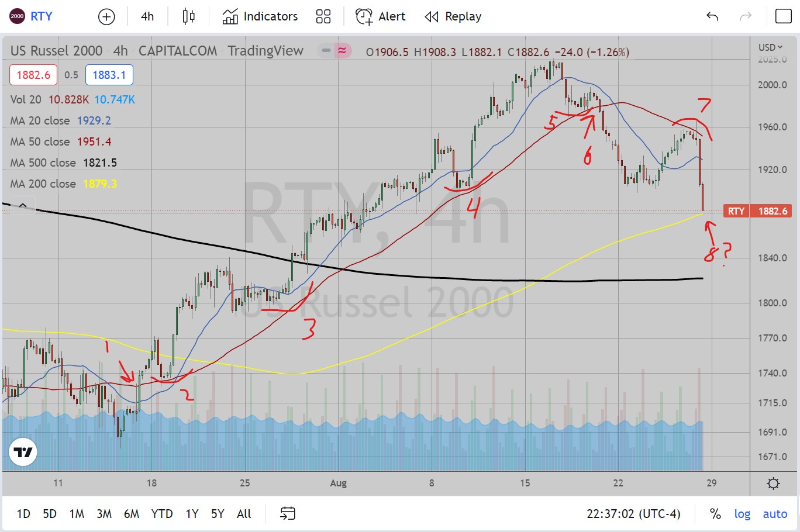Undo the last chart action
The image size is (800, 532).
712,16
